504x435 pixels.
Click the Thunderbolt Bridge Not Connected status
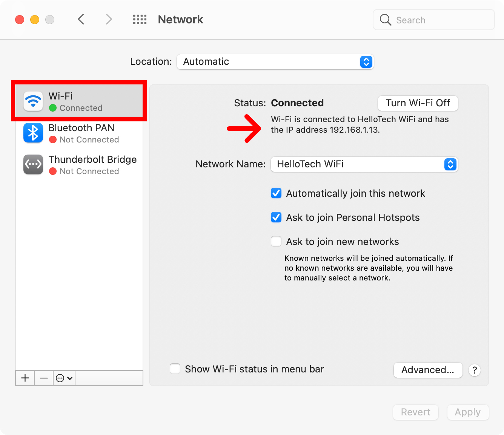(x=84, y=172)
